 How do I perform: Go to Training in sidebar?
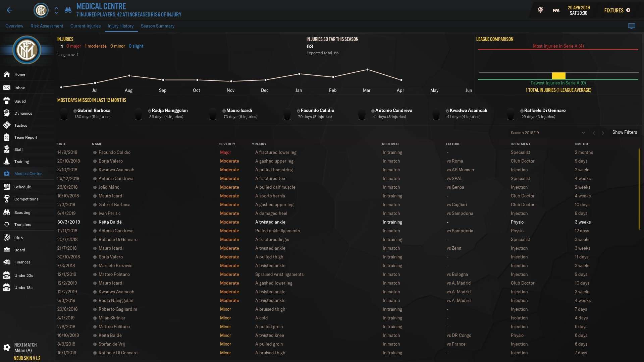click(x=21, y=162)
